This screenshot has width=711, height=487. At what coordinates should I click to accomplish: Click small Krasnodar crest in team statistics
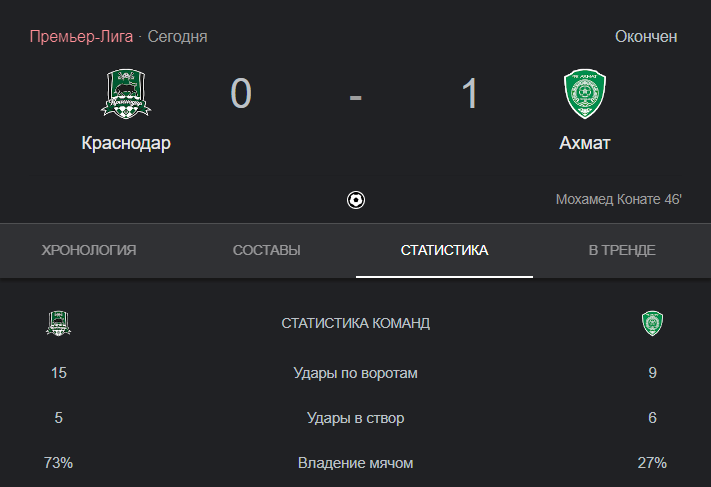click(58, 323)
